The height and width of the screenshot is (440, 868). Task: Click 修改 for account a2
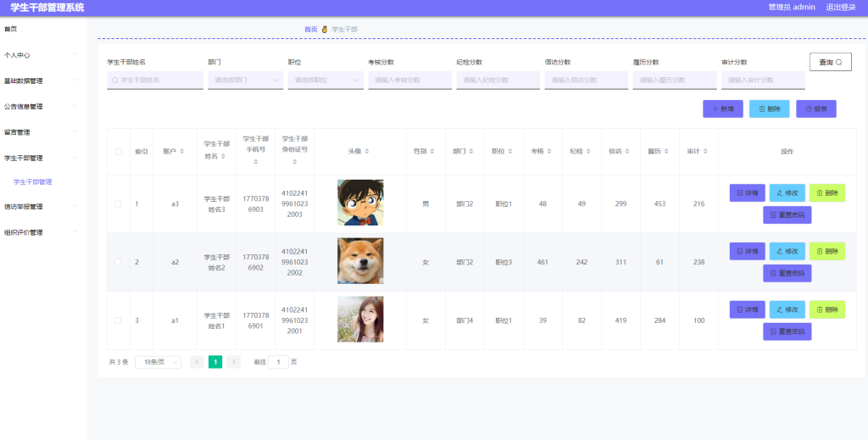[x=787, y=251]
